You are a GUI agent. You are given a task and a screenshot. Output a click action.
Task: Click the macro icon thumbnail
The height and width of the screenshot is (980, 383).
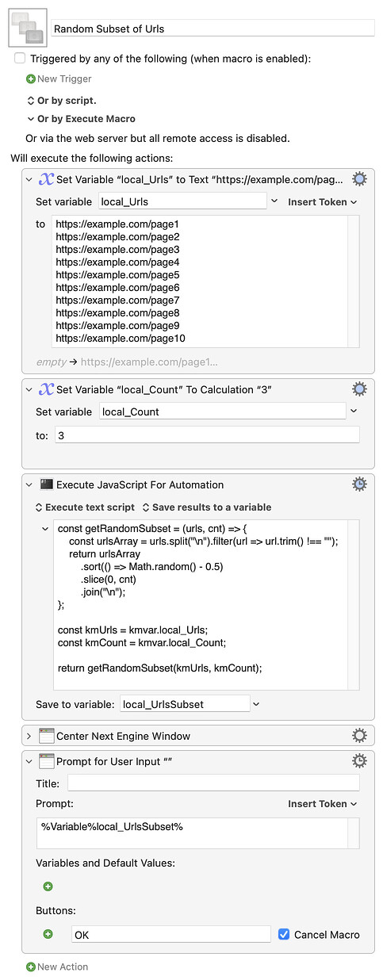pos(27,28)
